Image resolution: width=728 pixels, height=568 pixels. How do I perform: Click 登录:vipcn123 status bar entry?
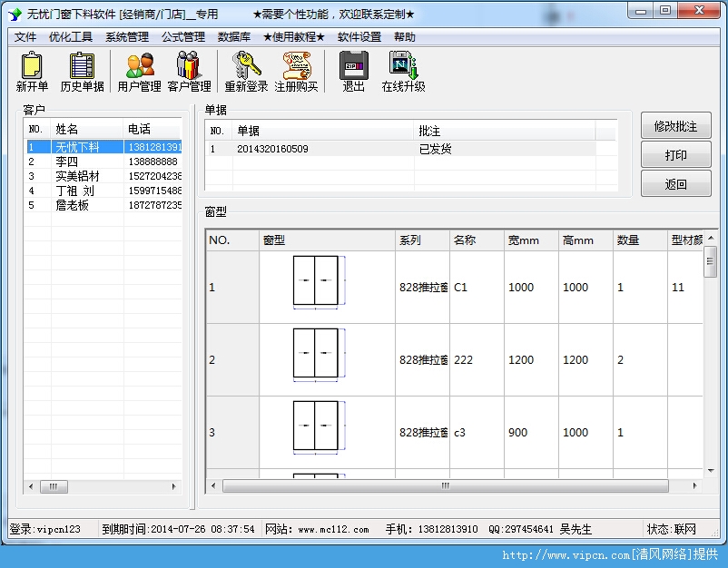coord(45,530)
